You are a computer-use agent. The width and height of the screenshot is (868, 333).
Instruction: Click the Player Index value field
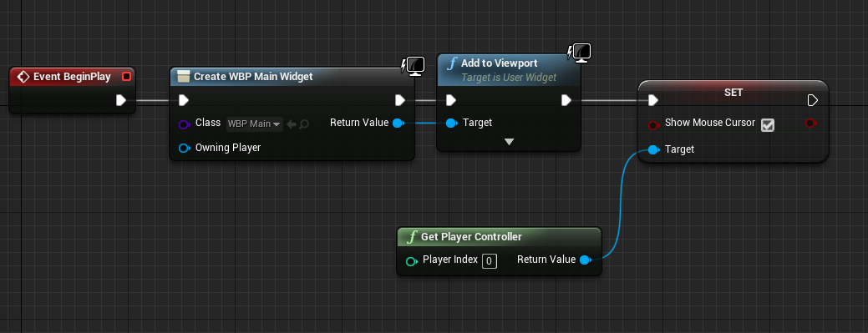click(490, 260)
